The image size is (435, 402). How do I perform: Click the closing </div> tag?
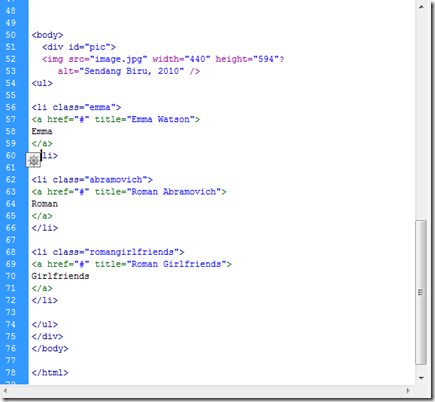pyautogui.click(x=47, y=336)
